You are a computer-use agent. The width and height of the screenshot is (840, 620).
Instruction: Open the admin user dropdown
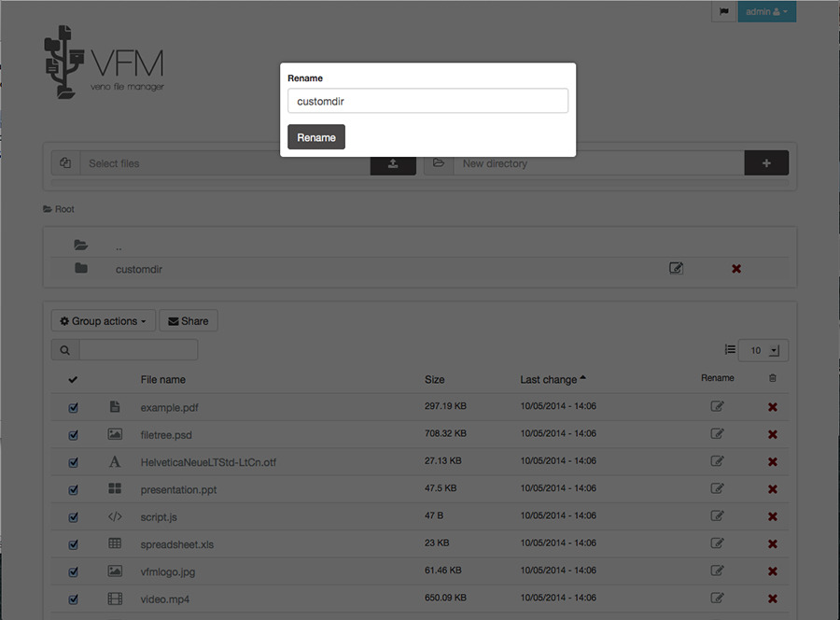[x=766, y=12]
